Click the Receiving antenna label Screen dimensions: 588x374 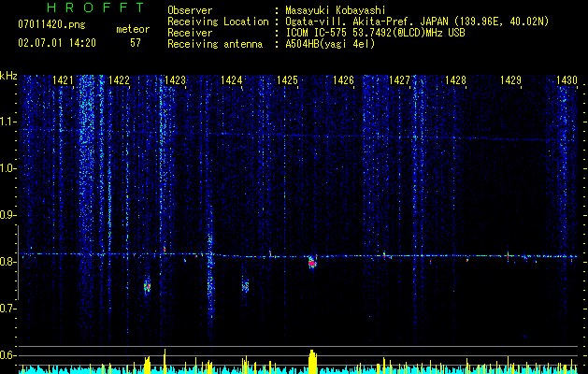point(215,44)
